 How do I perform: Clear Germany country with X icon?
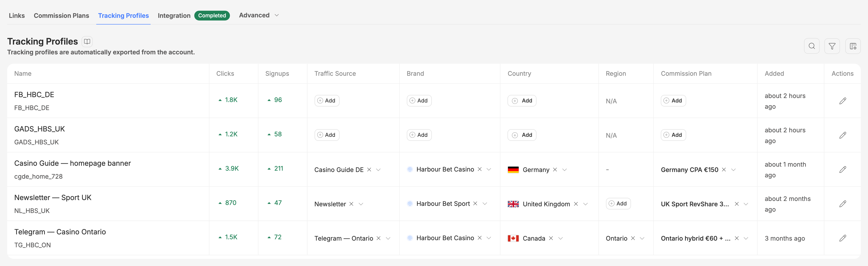[x=555, y=170]
